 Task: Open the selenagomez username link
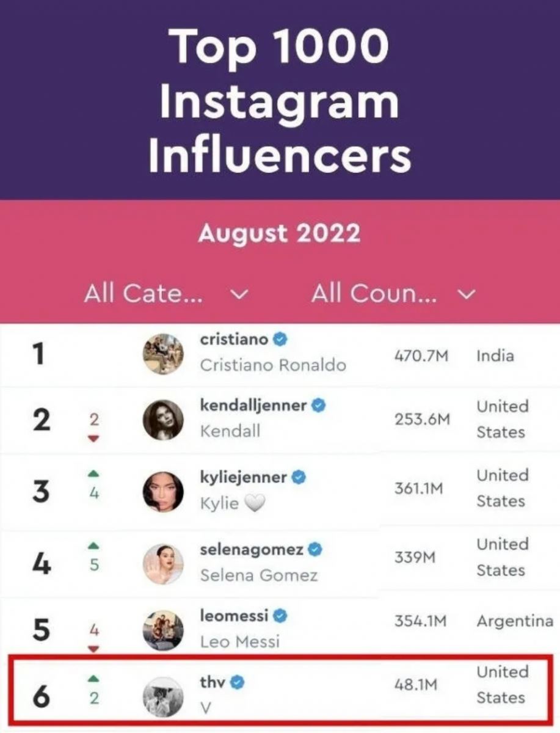(x=252, y=549)
